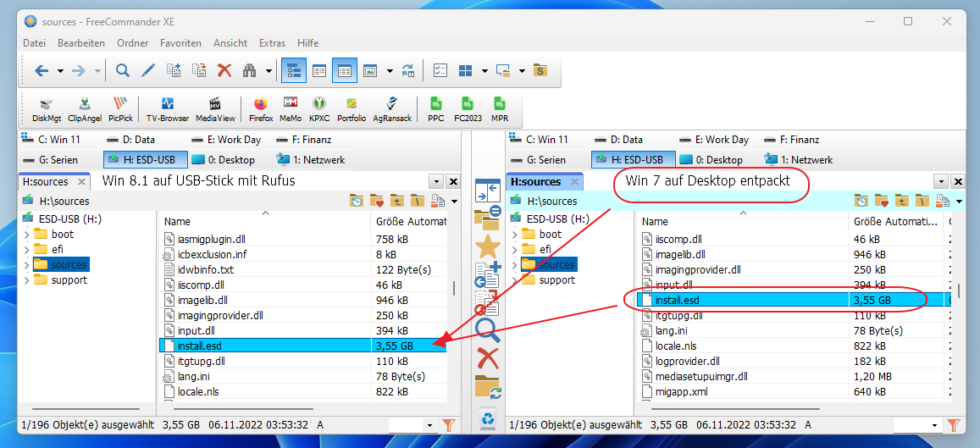Launch KPXC from the favorites toolbar

tap(319, 110)
